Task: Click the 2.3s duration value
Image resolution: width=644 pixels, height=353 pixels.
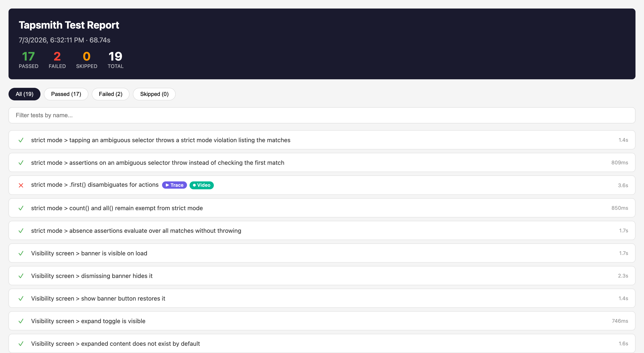Action: tap(623, 276)
